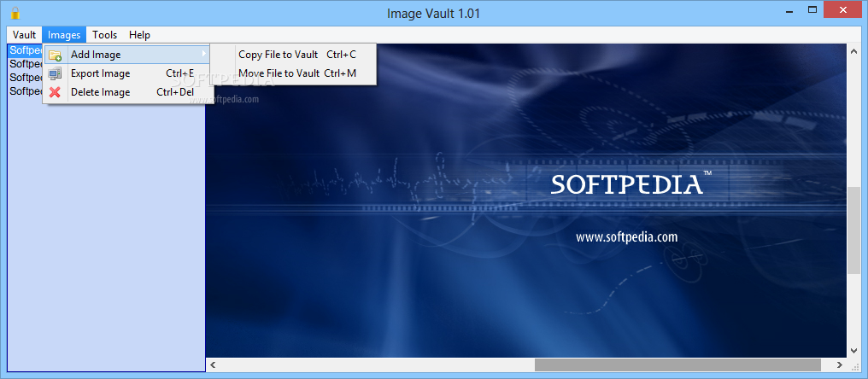Choose Export Image from the menu
The height and width of the screenshot is (379, 868).
pyautogui.click(x=126, y=73)
